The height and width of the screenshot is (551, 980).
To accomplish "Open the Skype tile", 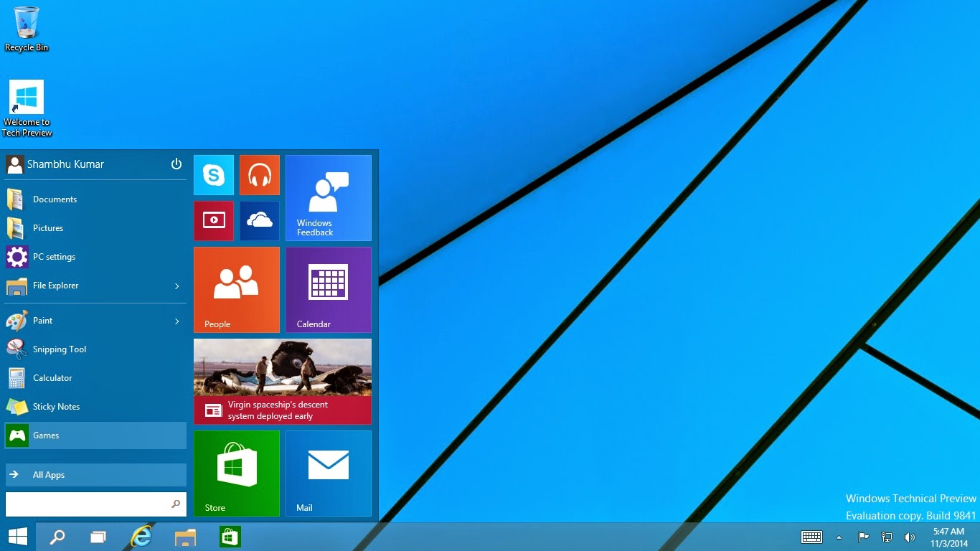I will (214, 175).
